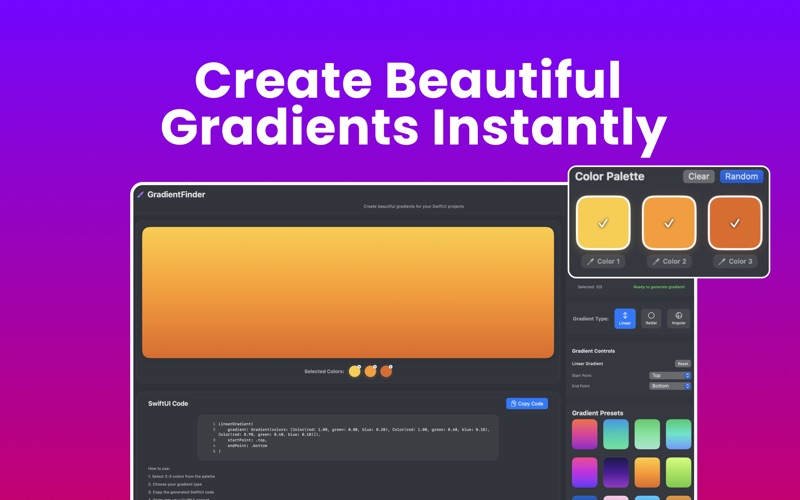Remove the yellow chip from Selected Colors

pyautogui.click(x=359, y=367)
